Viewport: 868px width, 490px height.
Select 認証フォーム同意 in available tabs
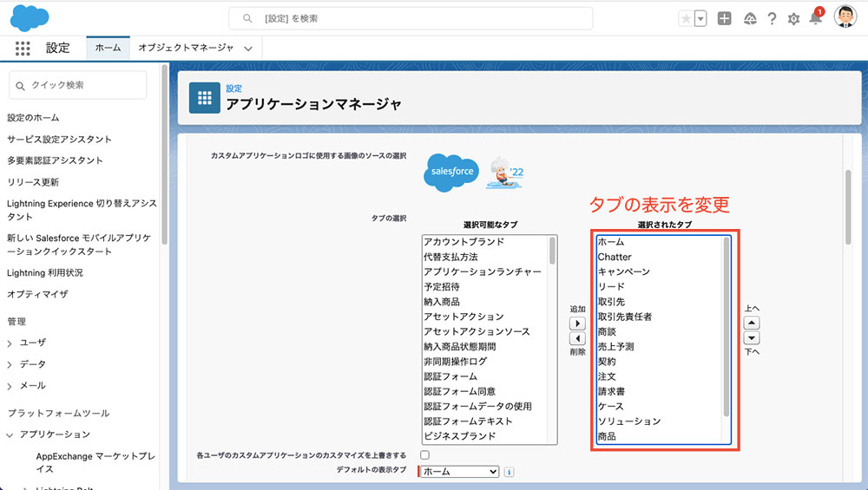click(x=459, y=391)
